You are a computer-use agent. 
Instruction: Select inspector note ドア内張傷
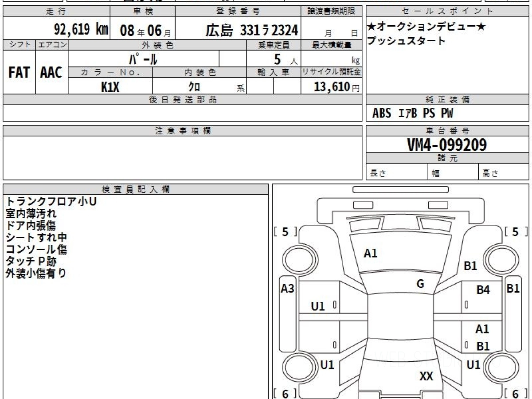pos(31,225)
